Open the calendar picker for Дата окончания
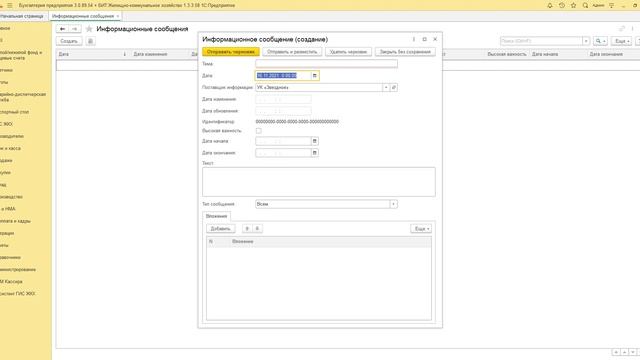Image resolution: width=640 pixels, height=360 pixels. [x=315, y=153]
